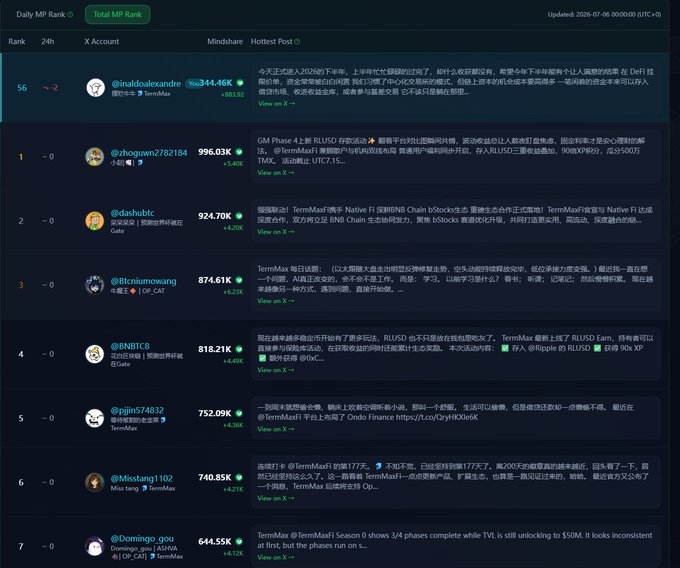Open the @BNBTC8 account link
This screenshot has width=680, height=568.
pyautogui.click(x=130, y=346)
